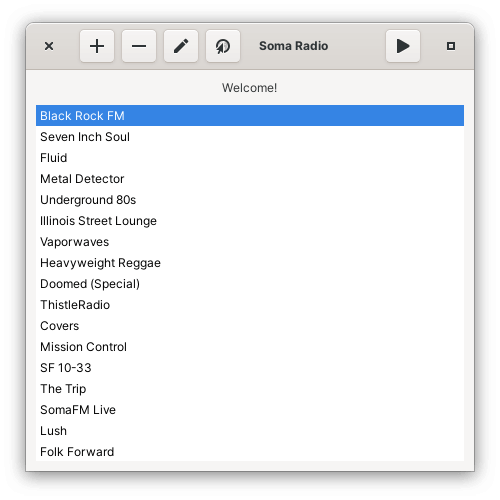Screen dimensions: 500x500
Task: Click the square maximize window icon
Action: [451, 46]
